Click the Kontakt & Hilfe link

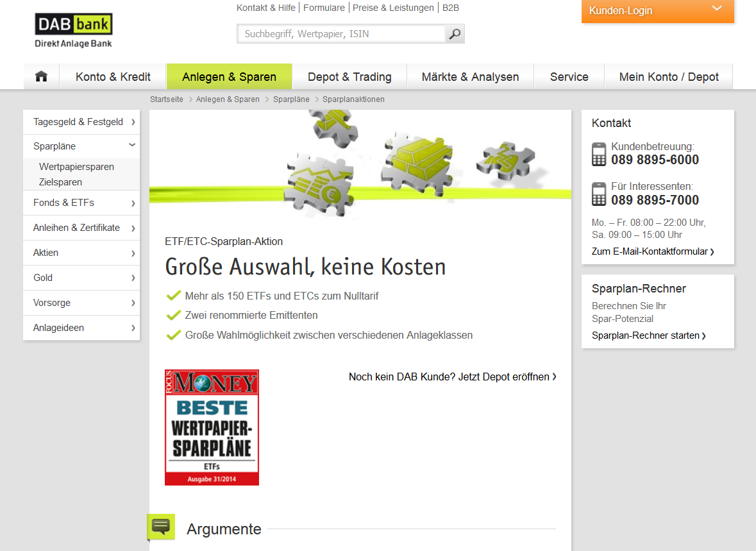click(266, 8)
